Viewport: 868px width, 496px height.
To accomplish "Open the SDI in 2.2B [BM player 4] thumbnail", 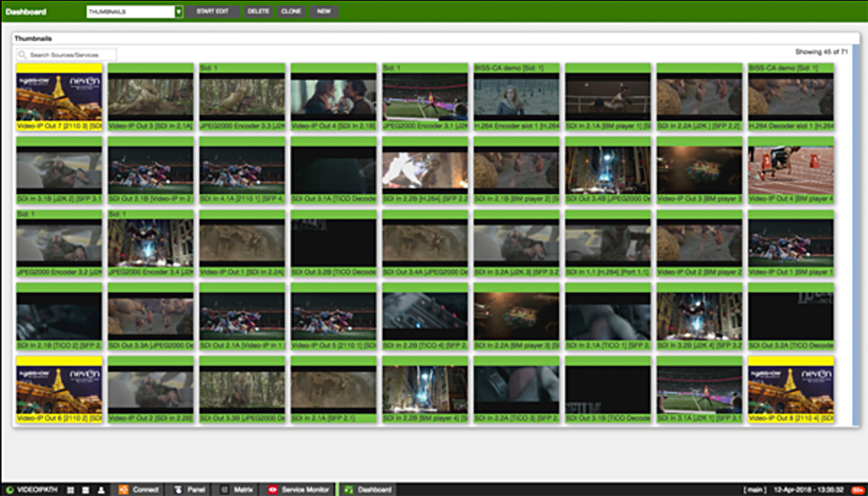I will tap(425, 389).
